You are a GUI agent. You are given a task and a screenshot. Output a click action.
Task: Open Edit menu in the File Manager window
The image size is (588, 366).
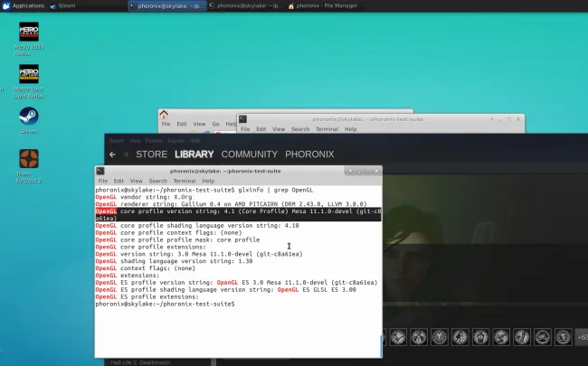pos(182,124)
